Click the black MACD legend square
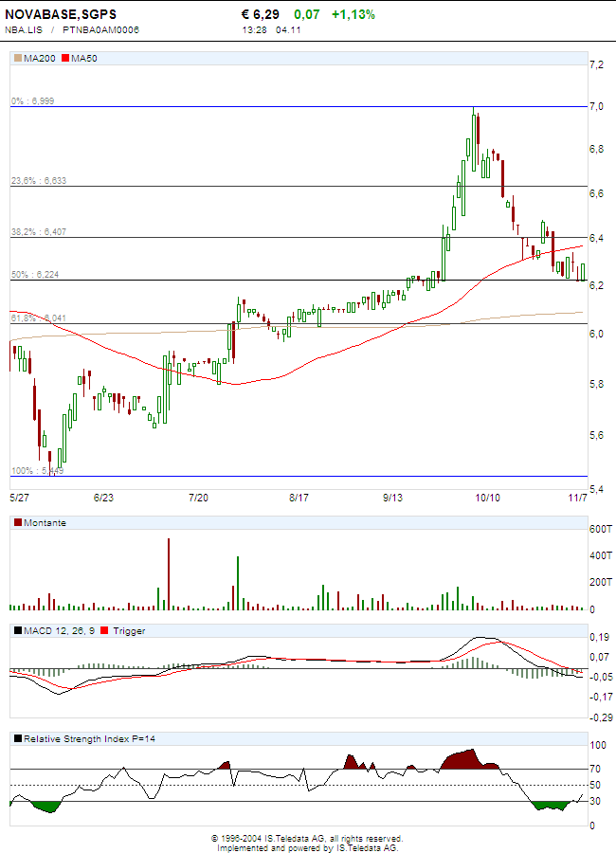This screenshot has width=616, height=853. pyautogui.click(x=18, y=630)
